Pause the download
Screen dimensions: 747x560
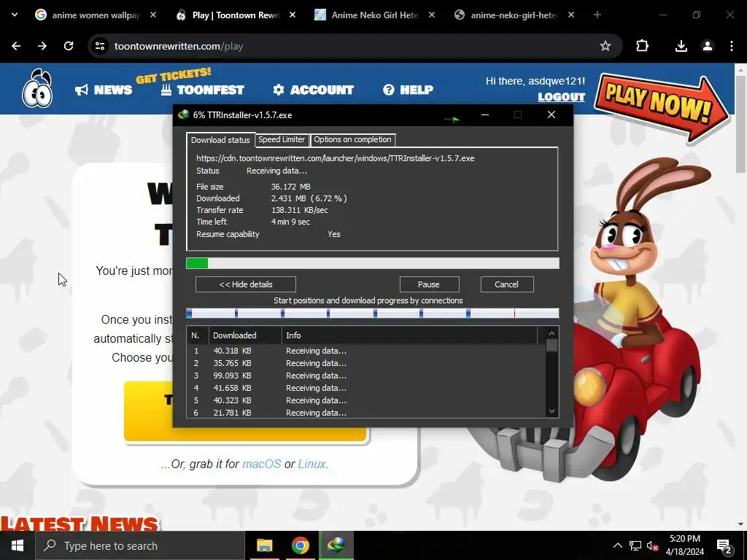[429, 284]
